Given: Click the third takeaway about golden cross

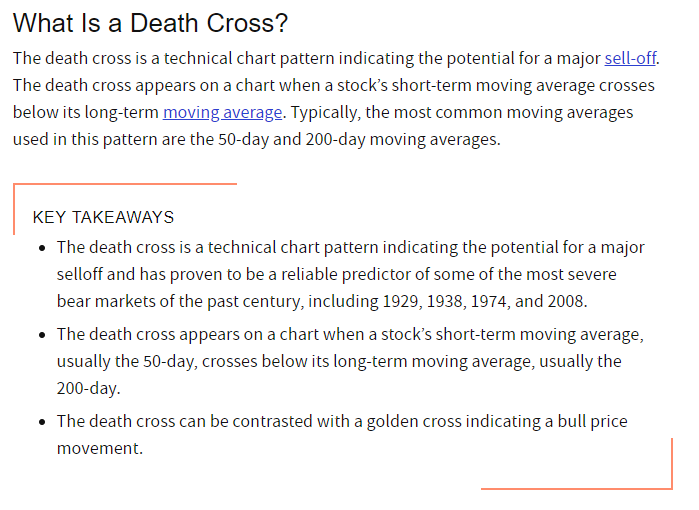Looking at the screenshot, I should (x=341, y=422).
